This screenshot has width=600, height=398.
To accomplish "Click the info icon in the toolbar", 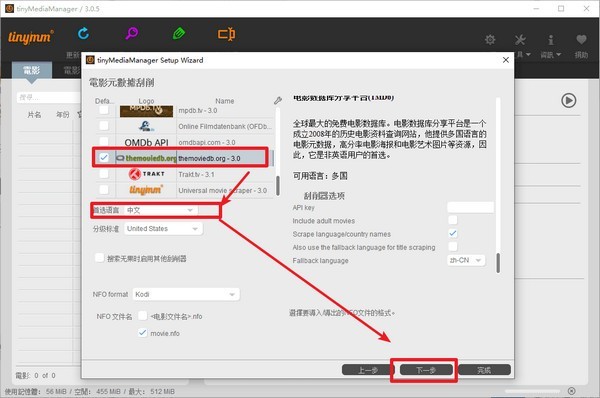I will (550, 39).
